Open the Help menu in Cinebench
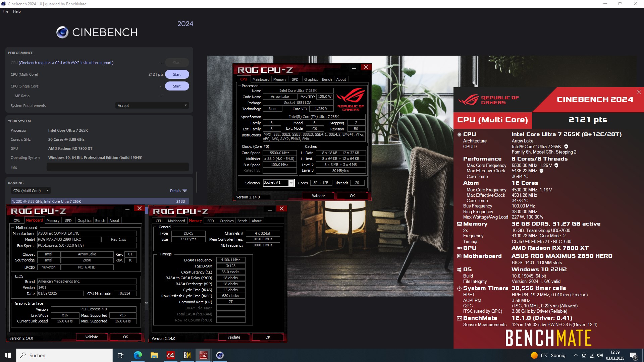 click(17, 11)
